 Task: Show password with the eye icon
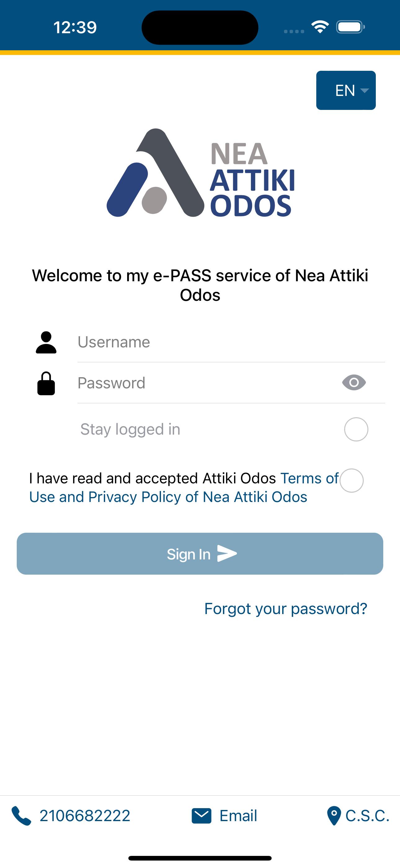(354, 382)
